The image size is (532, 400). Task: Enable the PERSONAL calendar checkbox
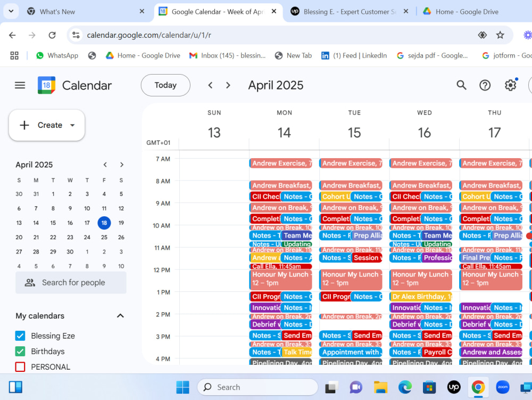[x=20, y=367]
